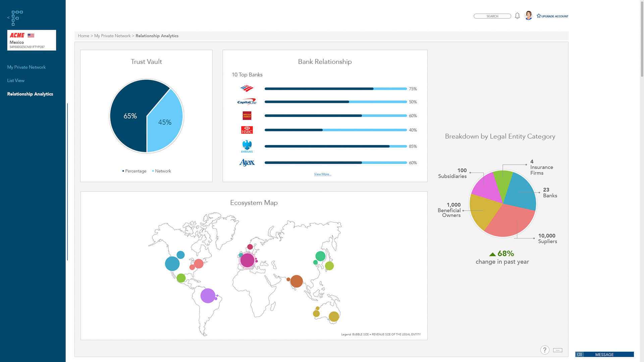Click the View More link
The height and width of the screenshot is (362, 644).
click(322, 174)
